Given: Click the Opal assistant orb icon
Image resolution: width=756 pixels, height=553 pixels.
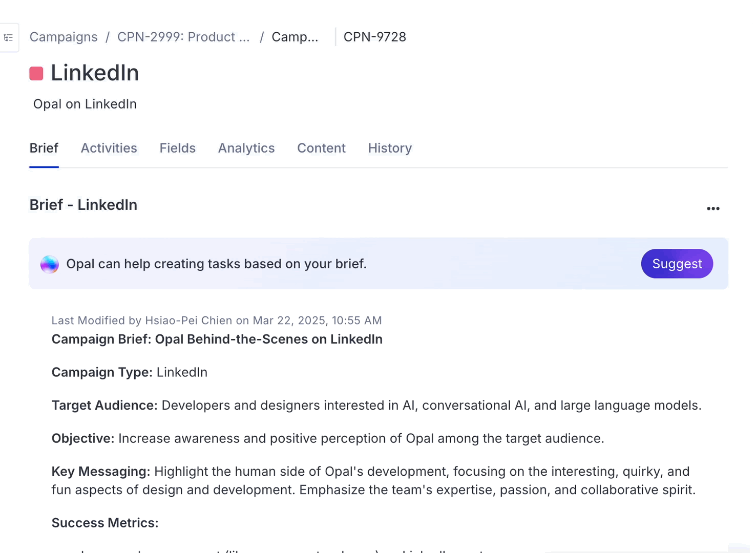Looking at the screenshot, I should pos(50,264).
